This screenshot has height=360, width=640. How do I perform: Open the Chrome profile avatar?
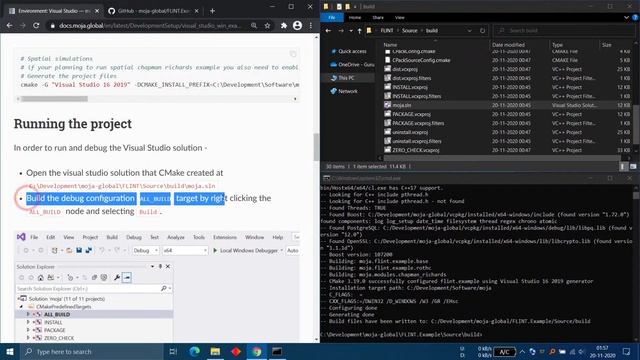pyautogui.click(x=298, y=25)
